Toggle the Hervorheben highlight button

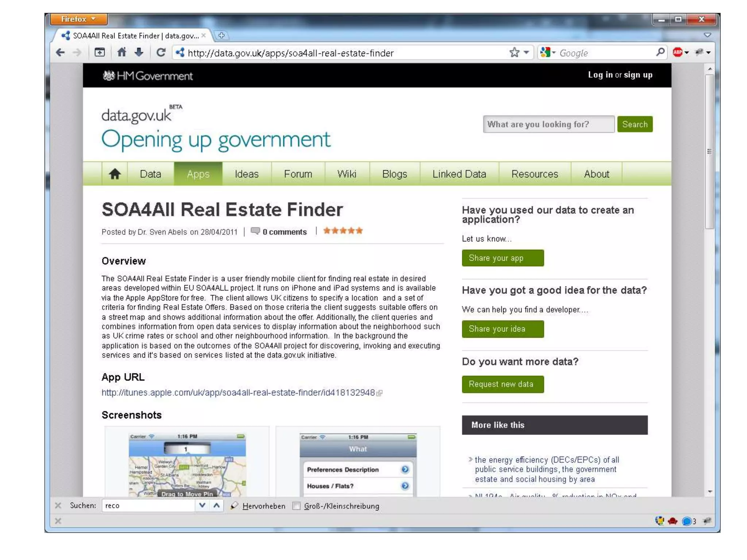pos(258,506)
